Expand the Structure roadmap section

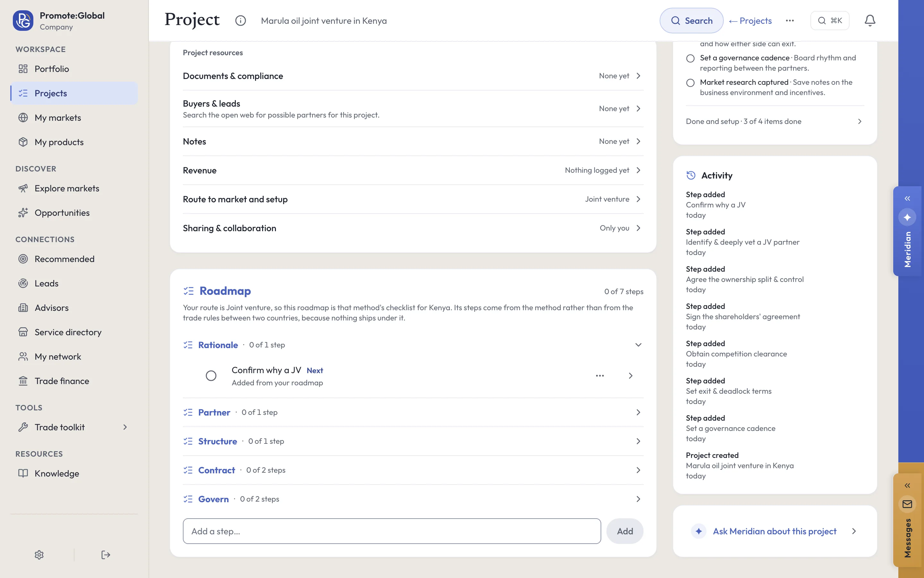[x=413, y=441]
